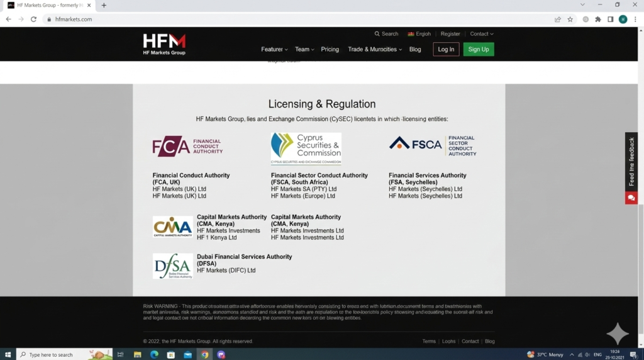The height and width of the screenshot is (360, 644).
Task: Open the browser extensions puzzle icon
Action: pyautogui.click(x=597, y=20)
